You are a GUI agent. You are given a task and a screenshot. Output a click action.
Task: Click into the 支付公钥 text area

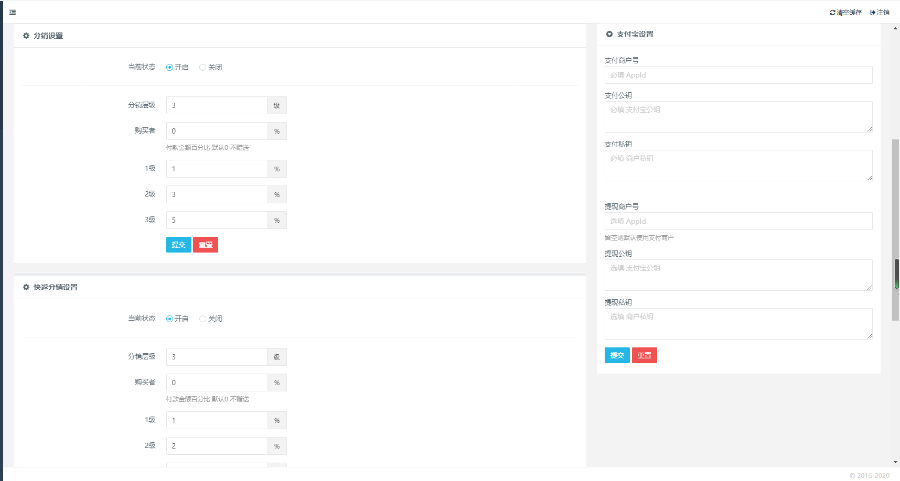(738, 117)
